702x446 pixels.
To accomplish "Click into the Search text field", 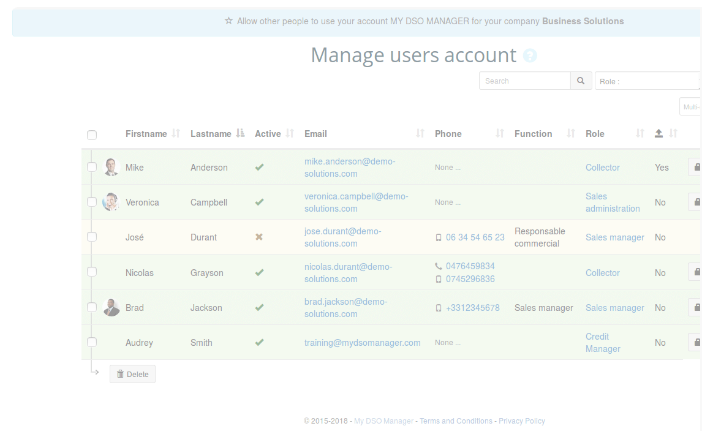I will (x=524, y=81).
